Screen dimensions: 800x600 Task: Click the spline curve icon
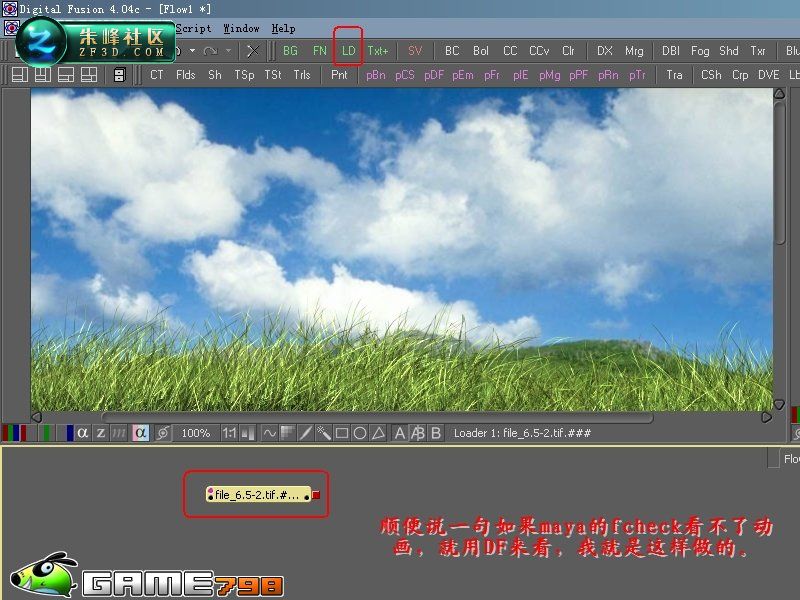click(x=269, y=433)
